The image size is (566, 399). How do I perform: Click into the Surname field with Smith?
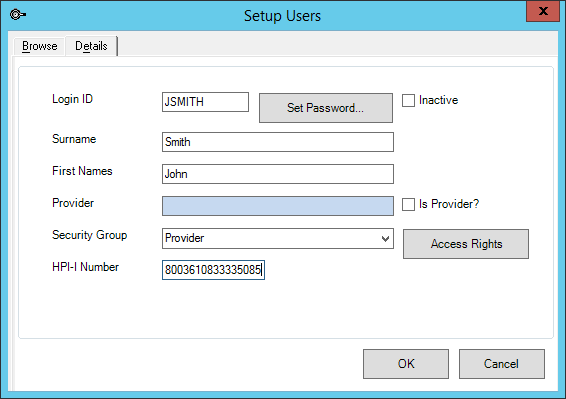pos(278,142)
